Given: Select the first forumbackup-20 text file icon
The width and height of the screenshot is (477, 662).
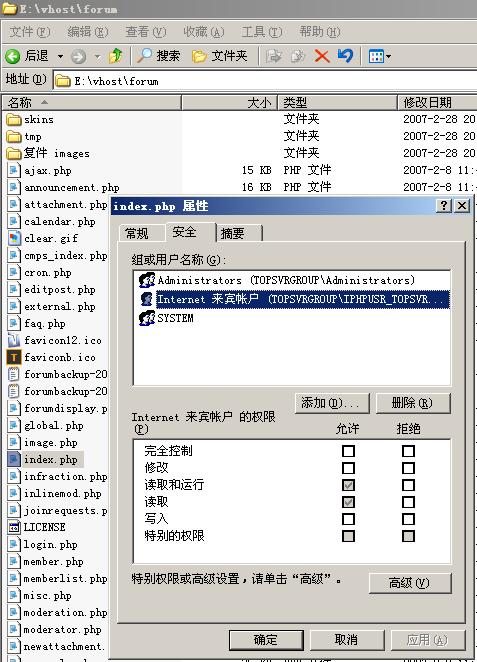Looking at the screenshot, I should (14, 374).
